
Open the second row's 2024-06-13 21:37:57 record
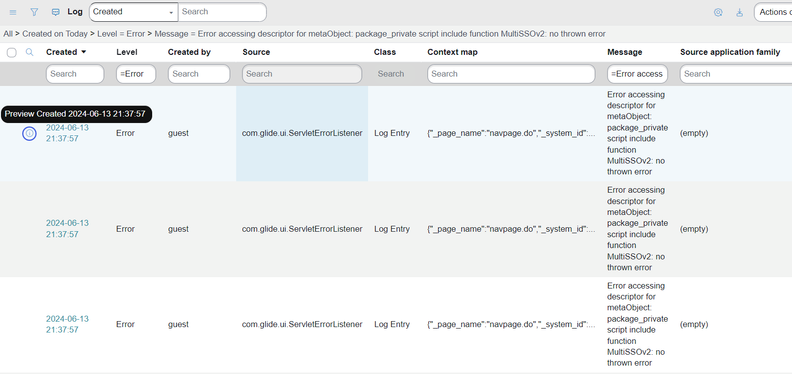67,228
